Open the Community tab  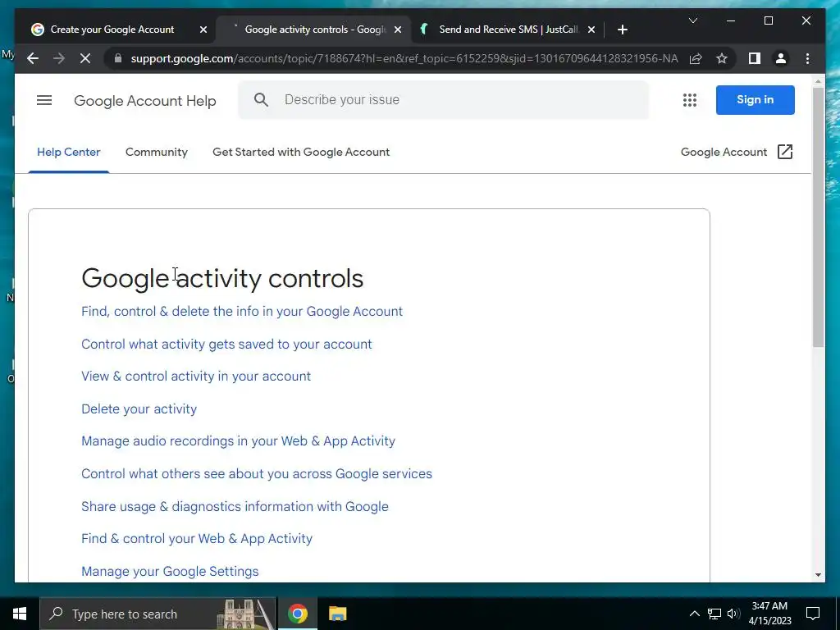(157, 152)
